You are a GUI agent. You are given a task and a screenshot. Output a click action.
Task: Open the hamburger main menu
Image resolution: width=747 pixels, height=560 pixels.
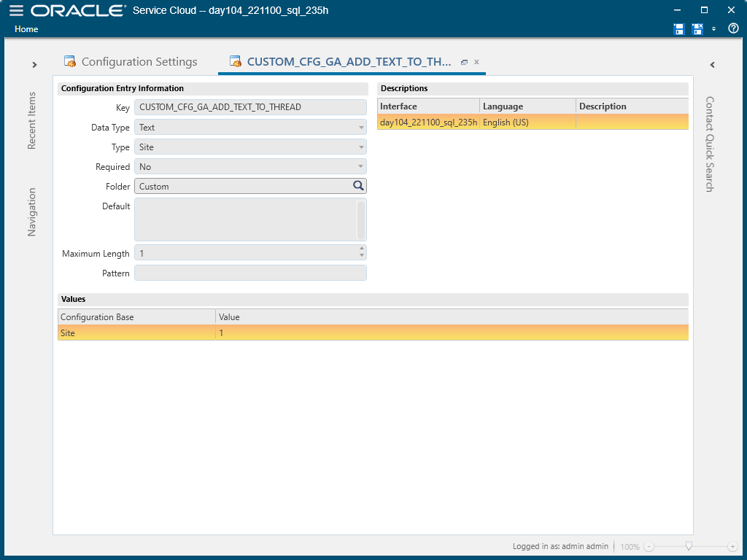(16, 10)
